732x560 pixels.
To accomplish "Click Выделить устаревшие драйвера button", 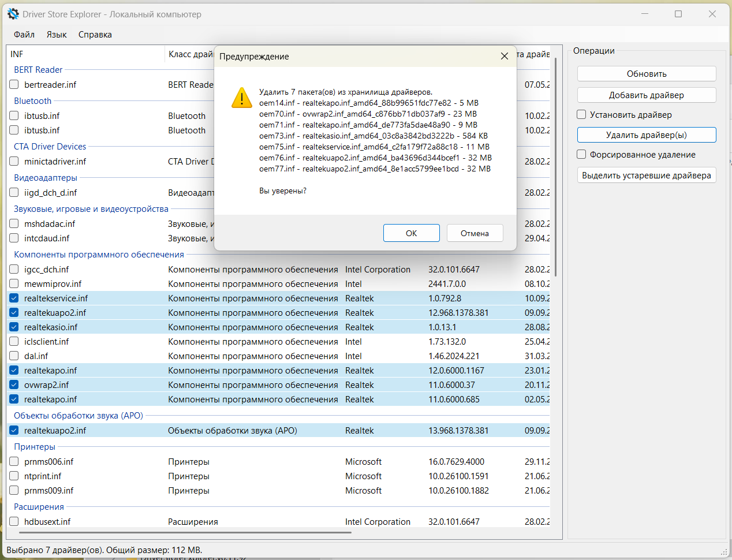I will coord(647,176).
